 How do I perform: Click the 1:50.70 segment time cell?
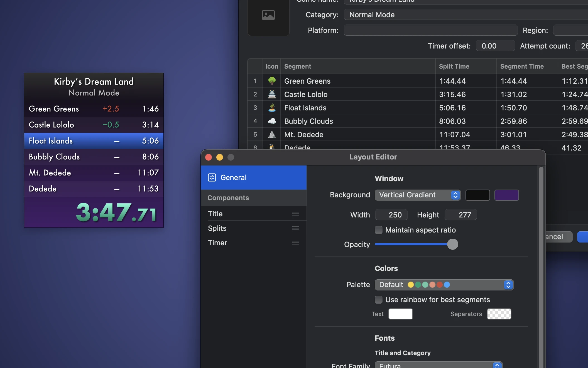(527, 108)
